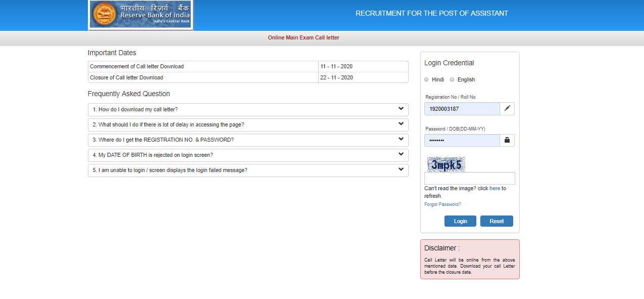The height and width of the screenshot is (299, 644).
Task: Click the captcha text entry box
Action: click(469, 179)
